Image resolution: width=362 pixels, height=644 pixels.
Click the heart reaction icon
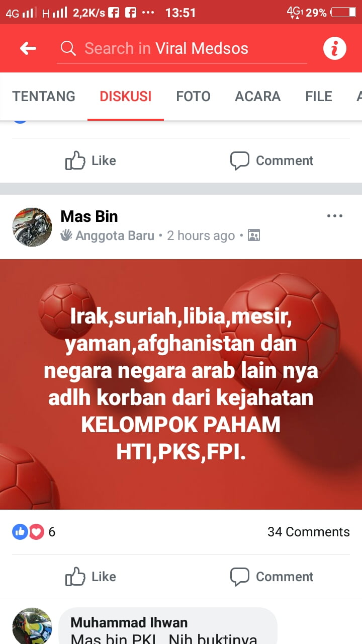36,532
